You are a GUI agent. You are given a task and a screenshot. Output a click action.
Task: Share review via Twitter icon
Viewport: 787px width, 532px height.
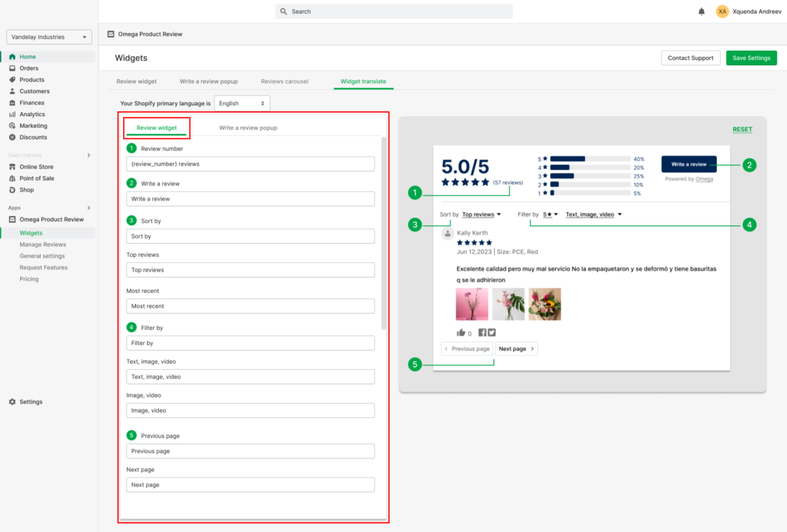pos(492,333)
